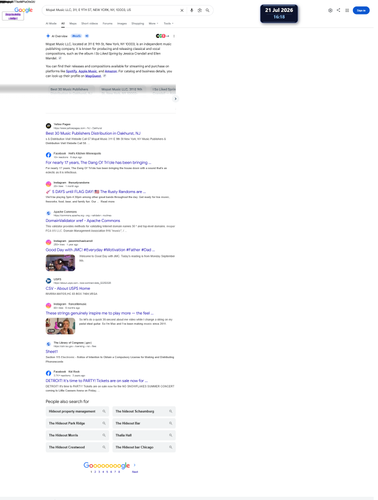Viewport: 378px width, 500px height.
Task: Click the next-page chevron beside Goooogle logo
Action: (135, 465)
